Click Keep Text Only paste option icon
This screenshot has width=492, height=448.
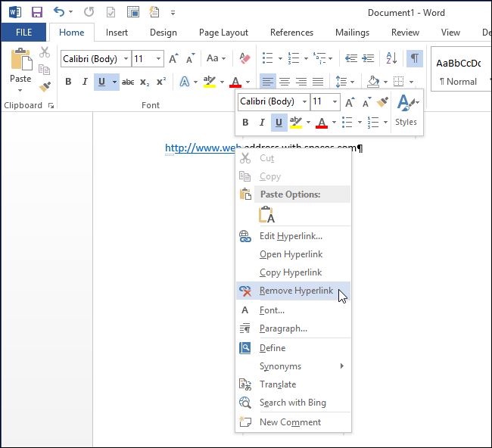click(x=266, y=215)
